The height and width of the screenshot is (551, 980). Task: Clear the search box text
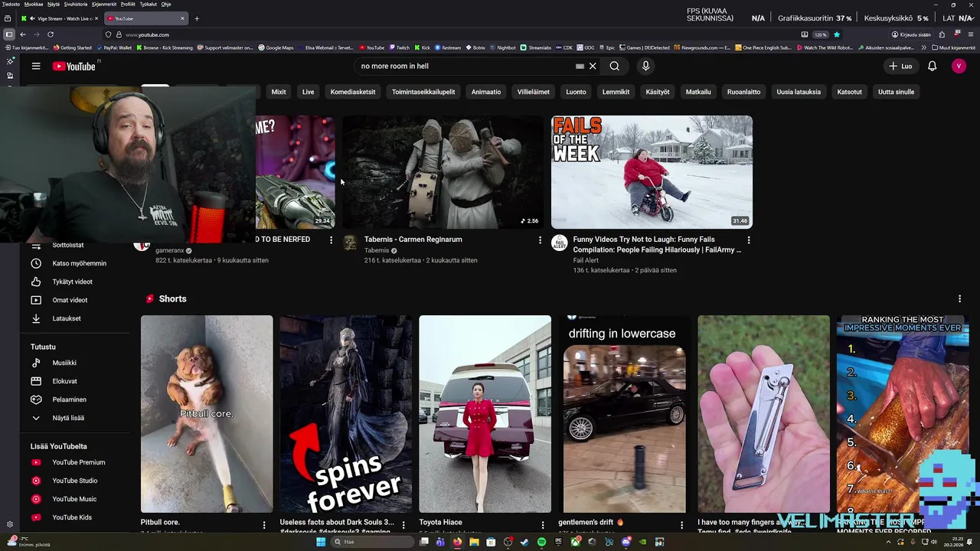[593, 67]
